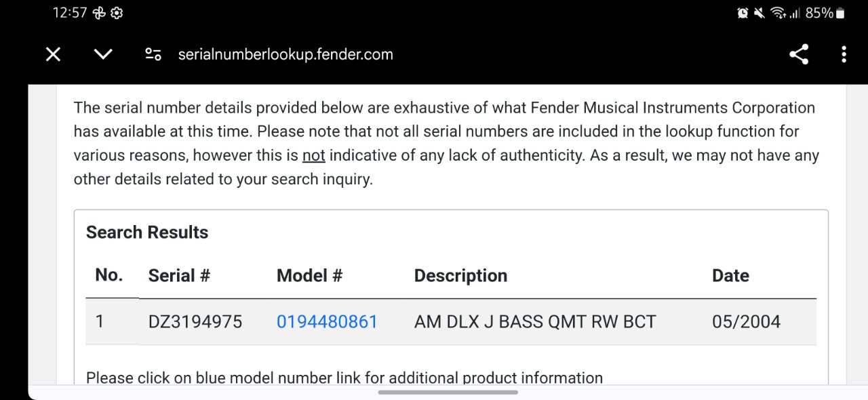Tap the alarm clock icon in status bar
Viewport: 868px width, 400px height.
[x=743, y=13]
